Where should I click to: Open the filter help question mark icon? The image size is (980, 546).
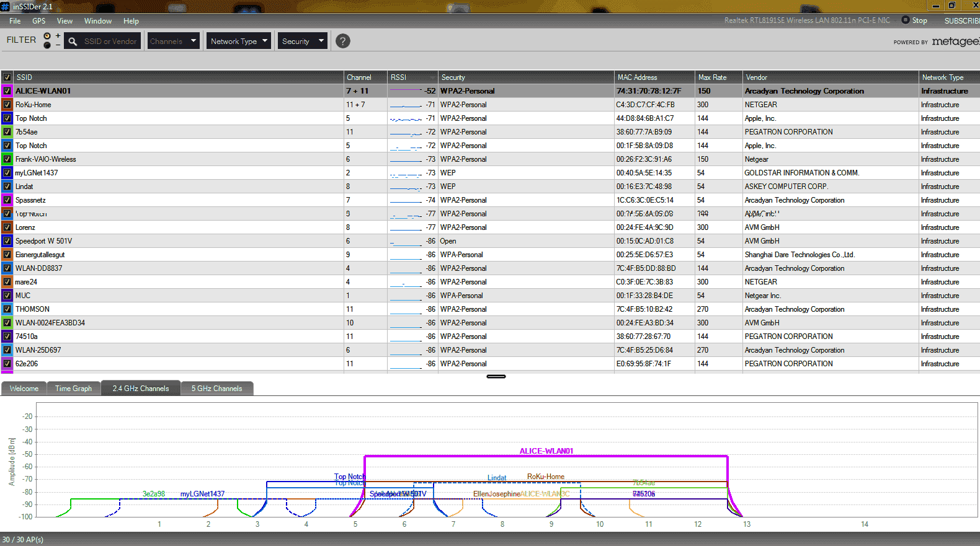(x=342, y=41)
